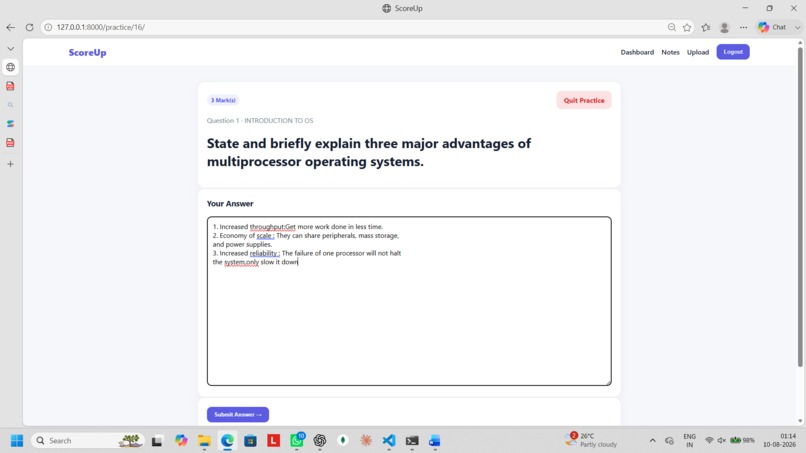
Task: Open the green leaf taskbar app
Action: pyautogui.click(x=343, y=441)
